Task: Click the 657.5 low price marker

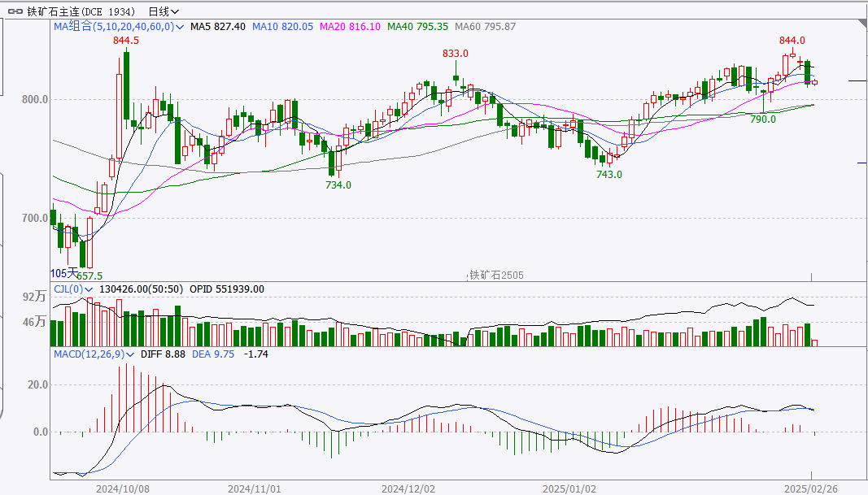Action: [89, 276]
